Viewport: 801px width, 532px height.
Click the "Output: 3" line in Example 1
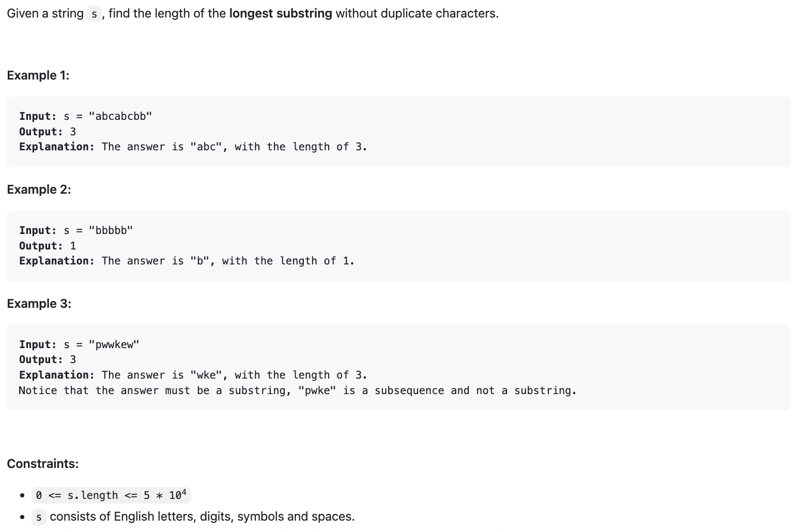pyautogui.click(x=48, y=132)
